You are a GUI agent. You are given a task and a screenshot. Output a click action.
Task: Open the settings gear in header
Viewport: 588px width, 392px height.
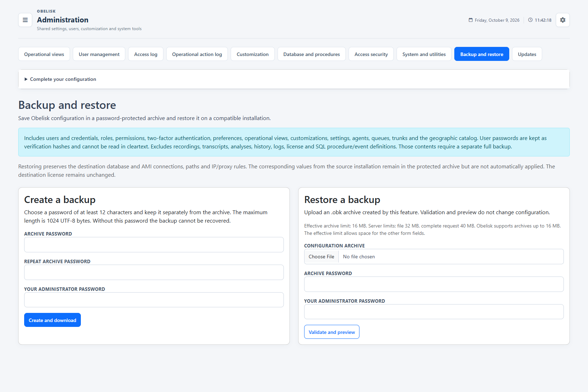pyautogui.click(x=563, y=20)
